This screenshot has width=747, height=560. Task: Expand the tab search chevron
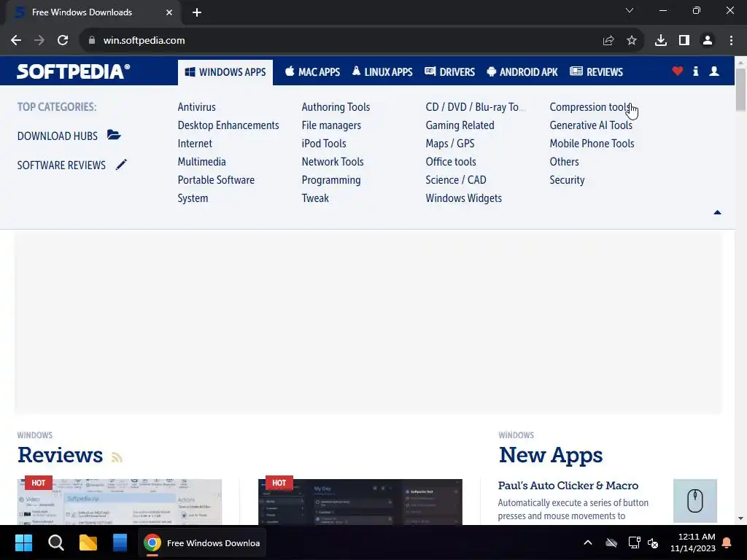[x=630, y=10]
